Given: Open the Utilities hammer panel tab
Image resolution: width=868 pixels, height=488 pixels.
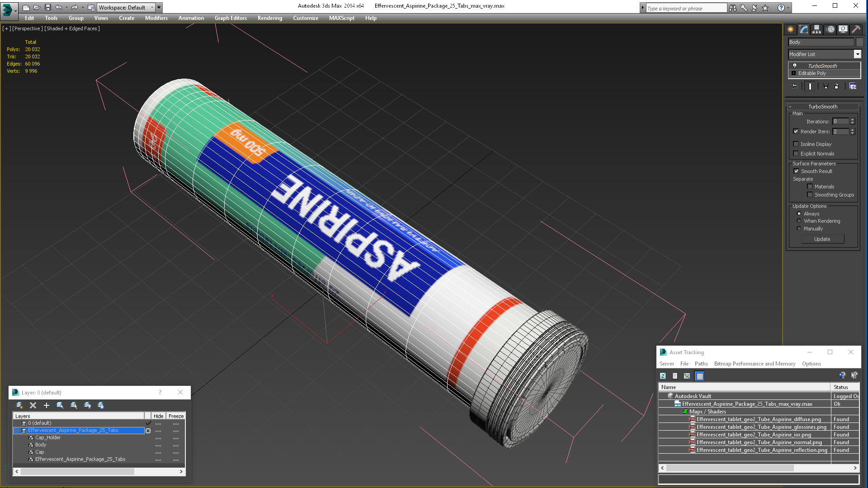Looking at the screenshot, I should click(856, 29).
